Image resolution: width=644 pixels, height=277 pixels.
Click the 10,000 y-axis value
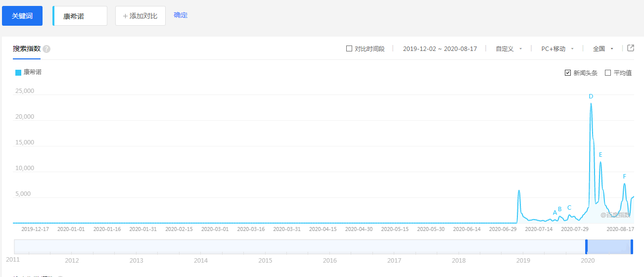25,168
